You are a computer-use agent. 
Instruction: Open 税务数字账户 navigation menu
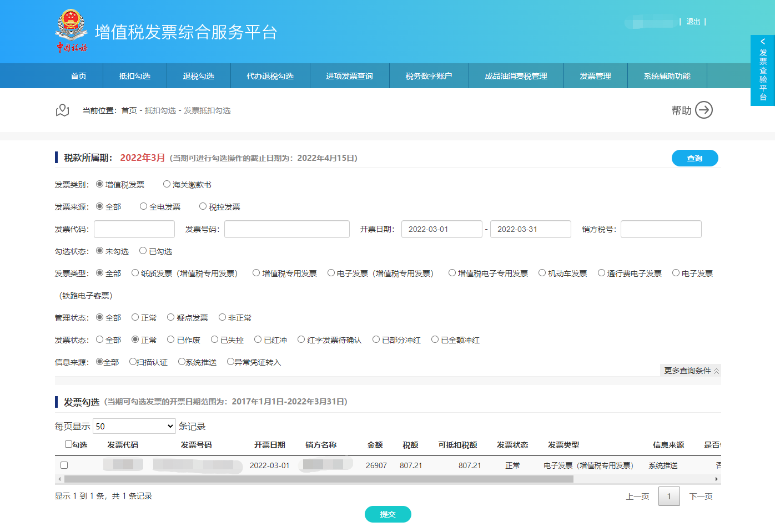coord(429,76)
